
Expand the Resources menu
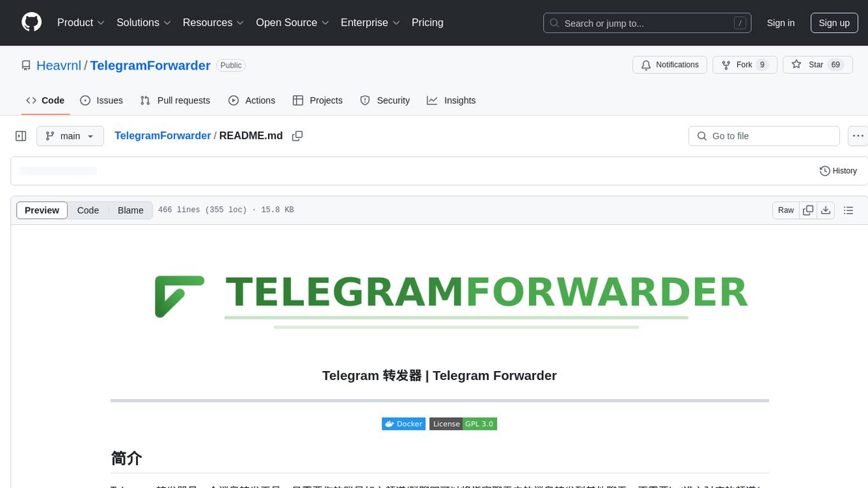click(213, 22)
